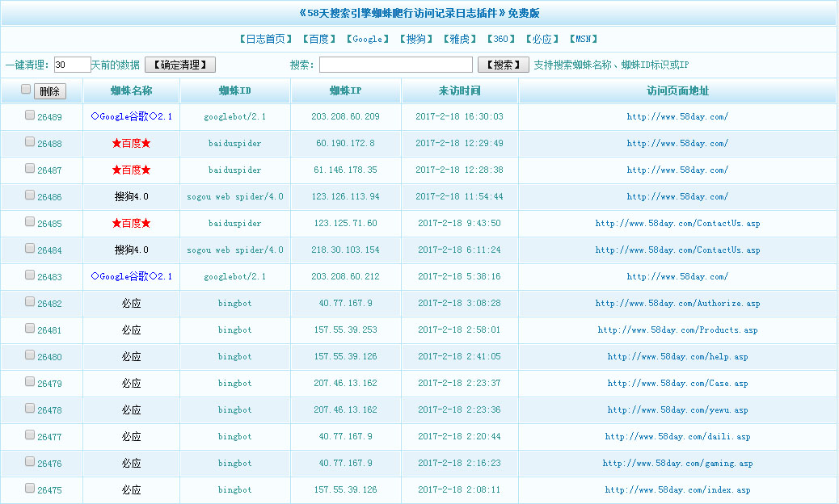
Task: Click the 来访时间 column header
Action: (460, 90)
